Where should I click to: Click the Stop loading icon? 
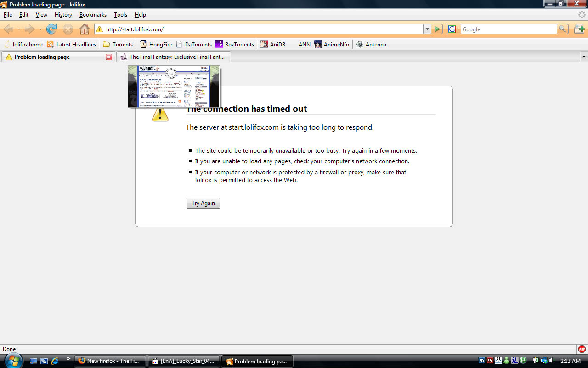[x=68, y=29]
